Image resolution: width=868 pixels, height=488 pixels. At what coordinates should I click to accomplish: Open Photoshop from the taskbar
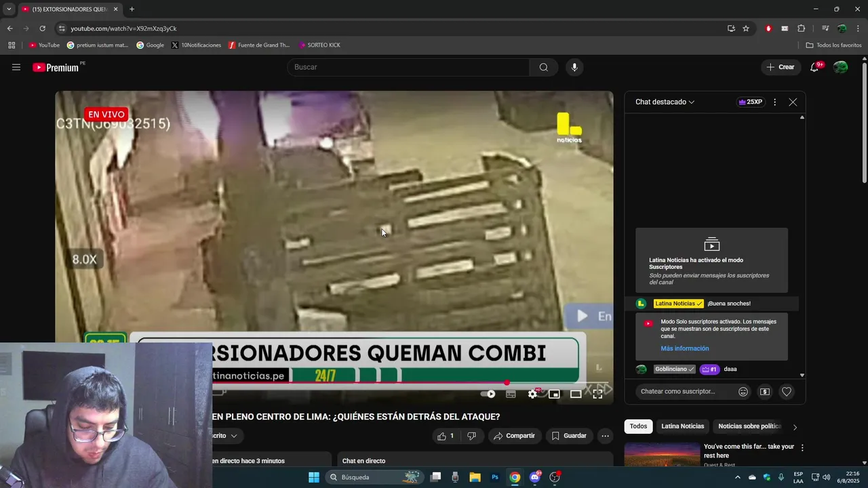(495, 477)
